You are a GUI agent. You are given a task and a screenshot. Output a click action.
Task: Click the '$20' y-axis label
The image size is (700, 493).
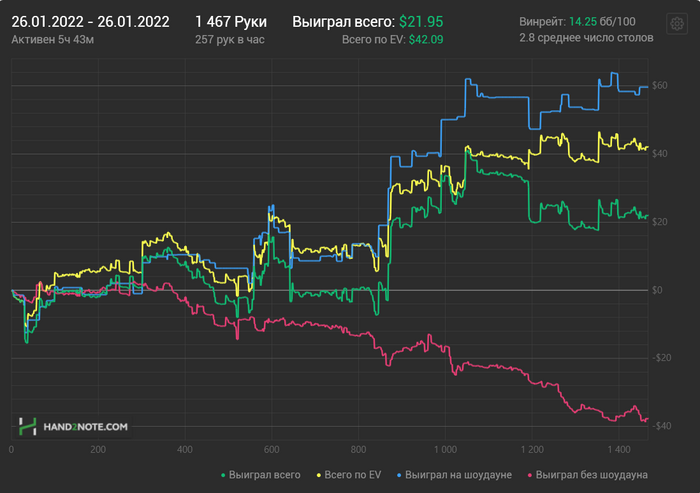point(659,222)
